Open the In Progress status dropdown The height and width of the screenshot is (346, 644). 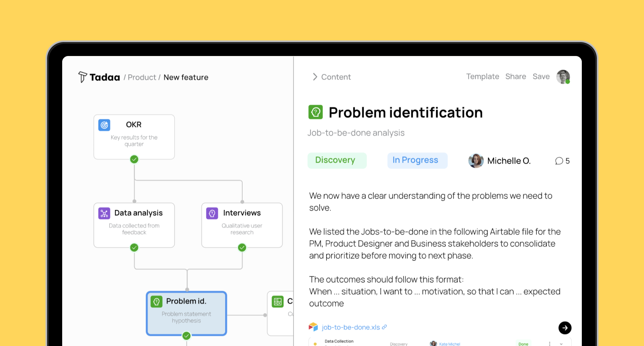[x=417, y=160]
